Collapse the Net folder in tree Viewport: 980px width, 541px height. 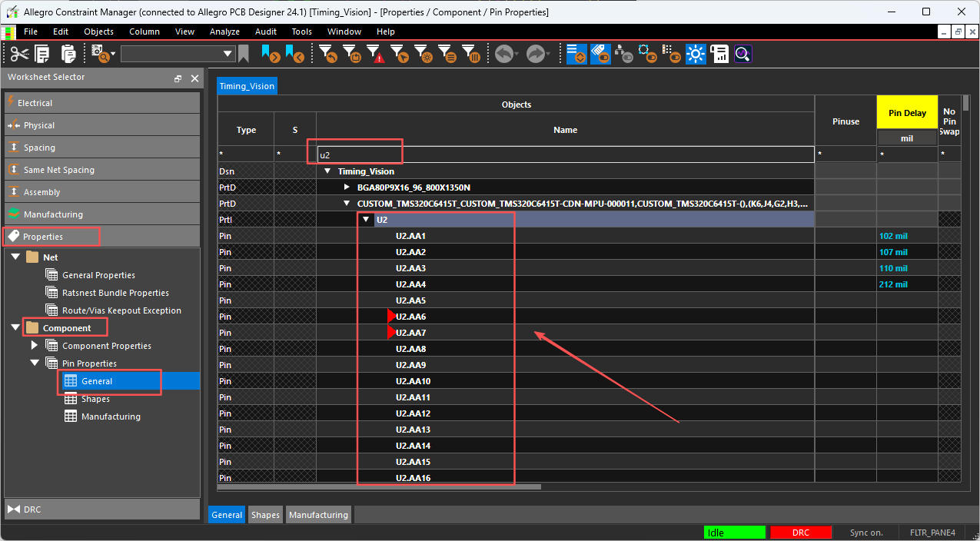click(x=15, y=257)
